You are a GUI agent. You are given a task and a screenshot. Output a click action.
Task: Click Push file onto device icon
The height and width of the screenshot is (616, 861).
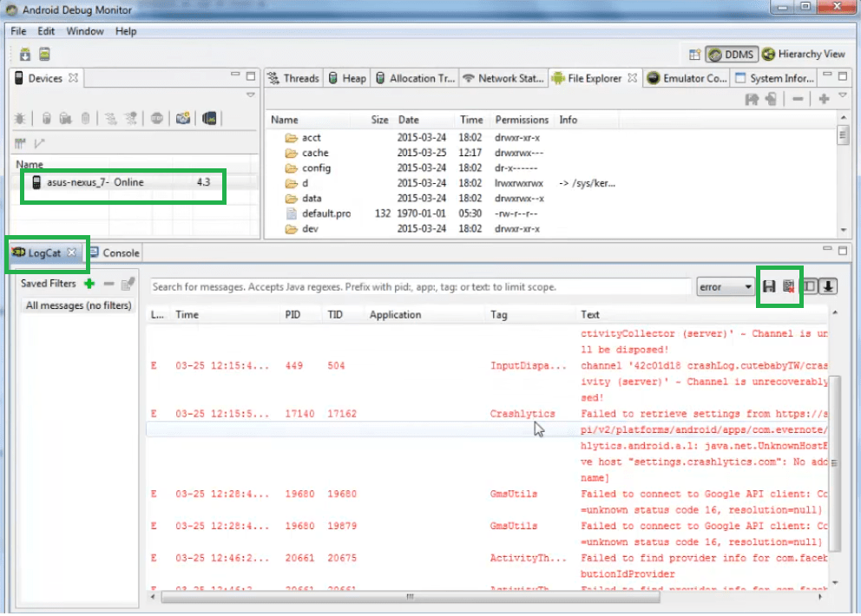click(771, 99)
